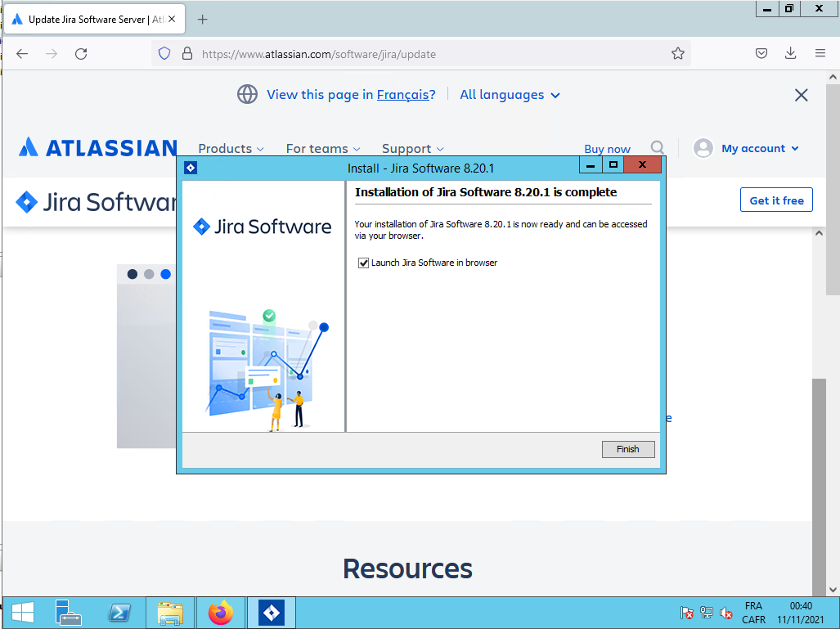Select the blue third carousel dot
Viewport: 840px width, 629px height.
[x=165, y=274]
